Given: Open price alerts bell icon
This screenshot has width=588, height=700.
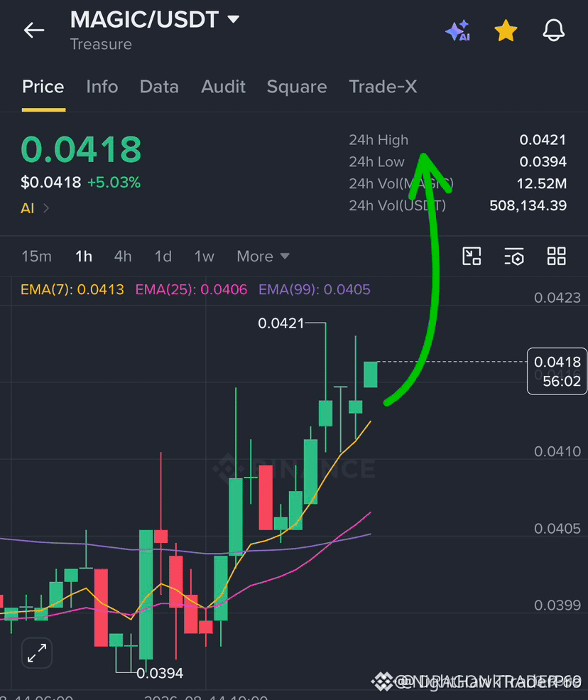Looking at the screenshot, I should click(554, 31).
